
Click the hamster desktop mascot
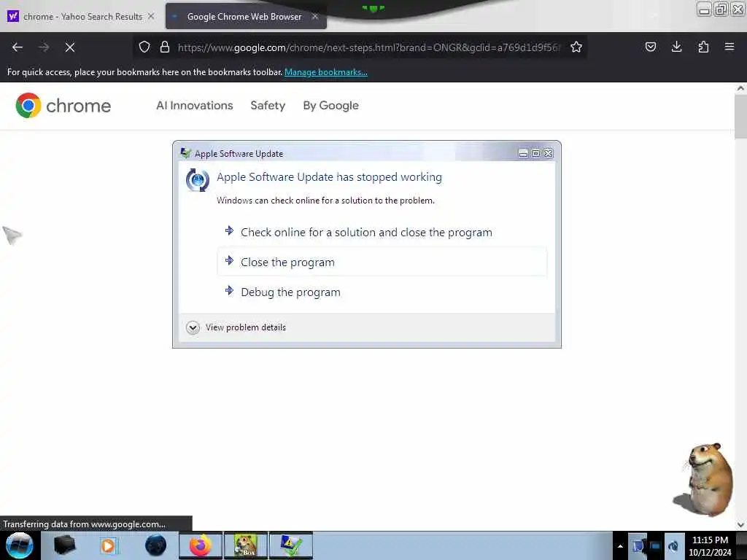click(x=705, y=480)
